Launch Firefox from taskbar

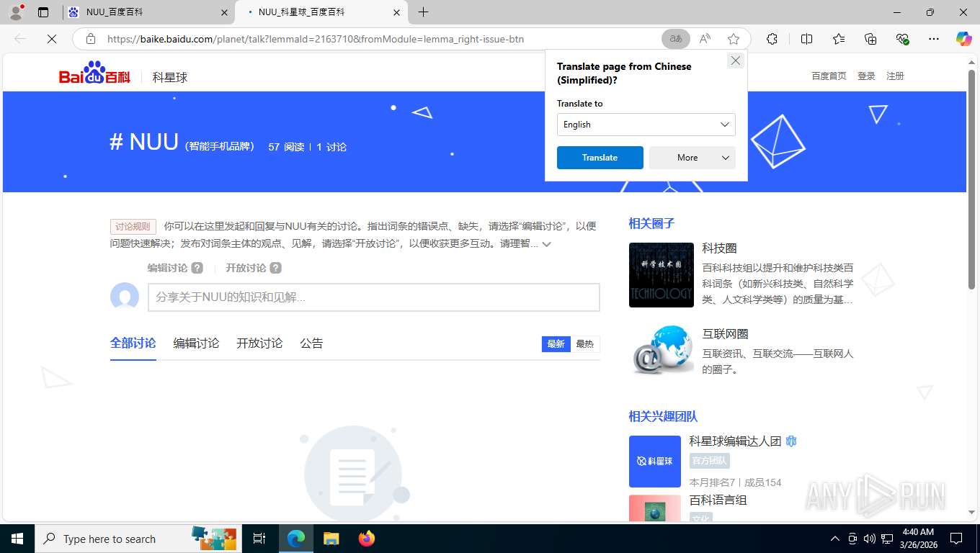(x=366, y=539)
